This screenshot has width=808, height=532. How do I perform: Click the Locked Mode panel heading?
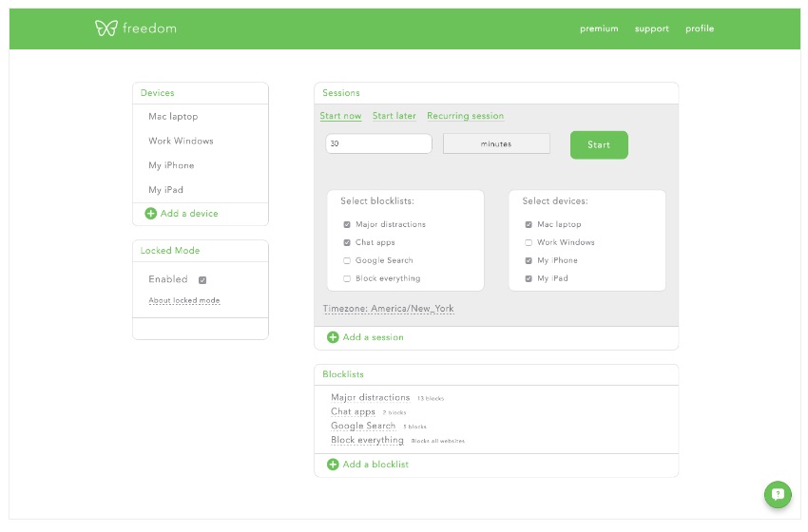tap(170, 251)
